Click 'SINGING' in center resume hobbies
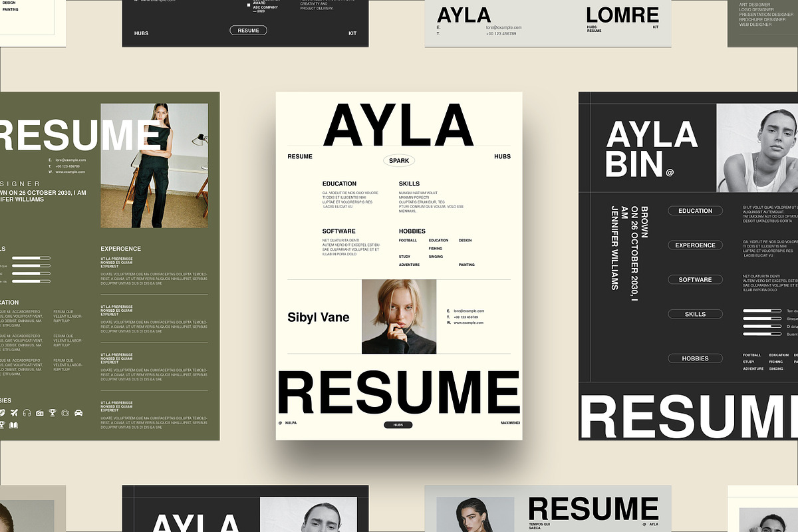The width and height of the screenshot is (798, 532). pos(436,257)
